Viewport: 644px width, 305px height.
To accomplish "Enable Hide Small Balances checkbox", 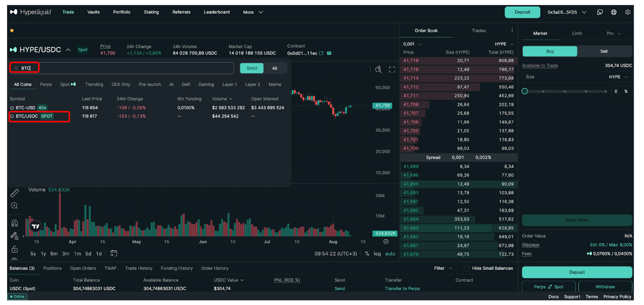I will [x=466, y=268].
